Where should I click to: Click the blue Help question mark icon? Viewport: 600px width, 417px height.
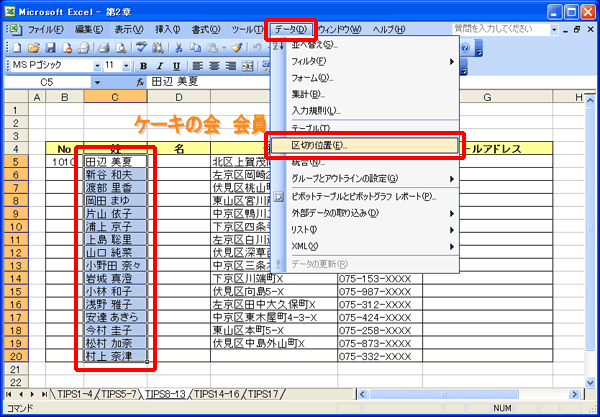pyautogui.click(x=465, y=48)
